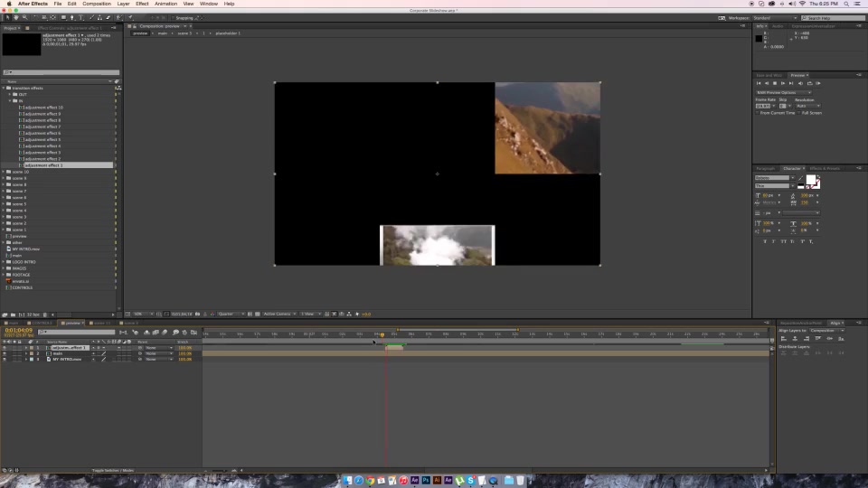Screen dimensions: 868x488
Task: Select the Clone Stamp tool
Action: tap(99, 18)
